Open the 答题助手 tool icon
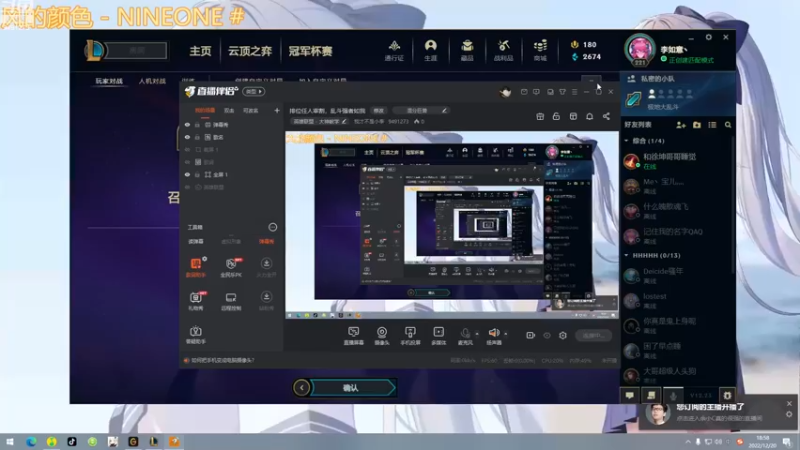This screenshot has height=450, width=800. click(x=196, y=335)
